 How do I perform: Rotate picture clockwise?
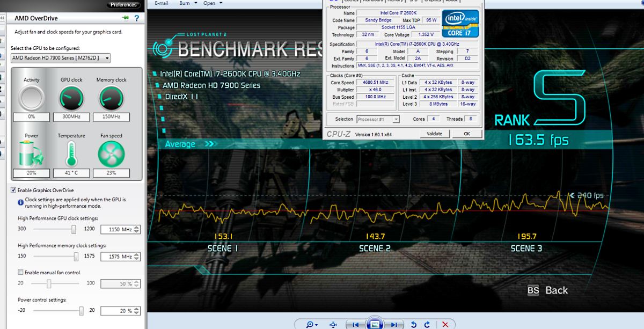coord(427,324)
